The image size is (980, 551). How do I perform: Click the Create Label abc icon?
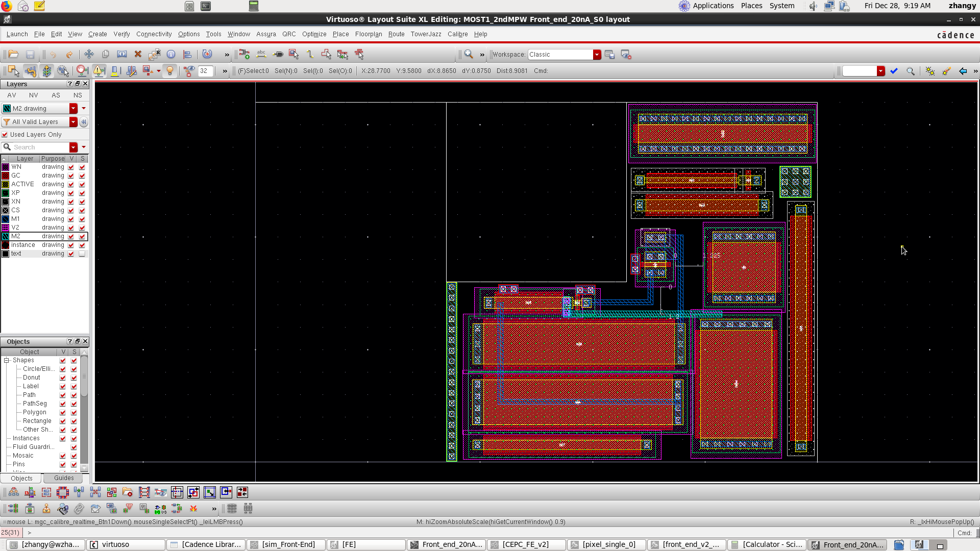tap(261, 54)
